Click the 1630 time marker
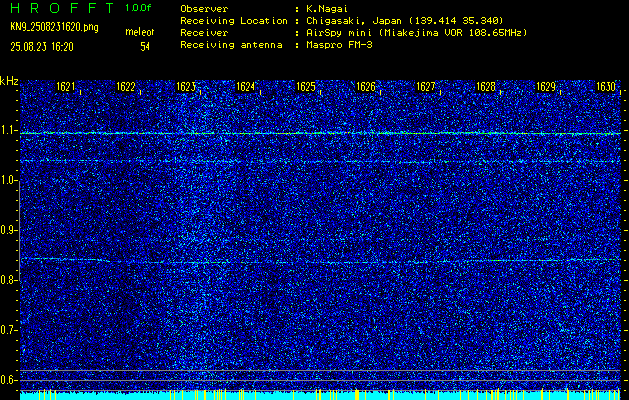The image size is (629, 400). [606, 86]
